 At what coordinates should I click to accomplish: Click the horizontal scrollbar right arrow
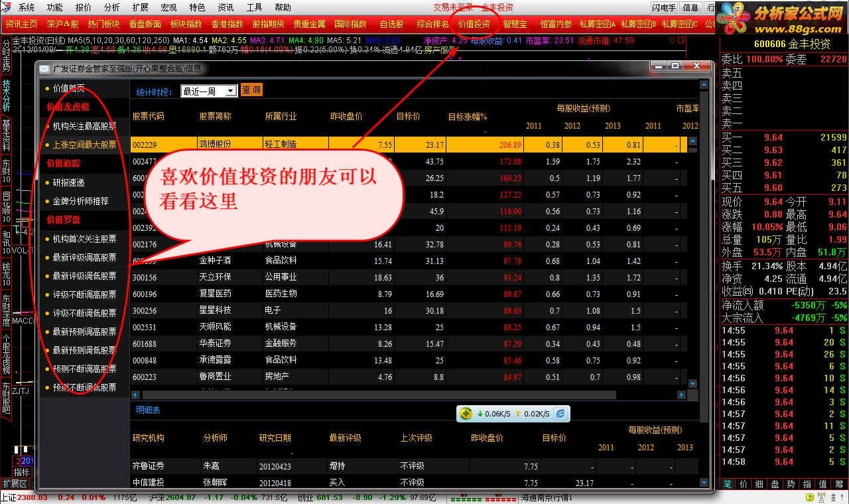[682, 395]
